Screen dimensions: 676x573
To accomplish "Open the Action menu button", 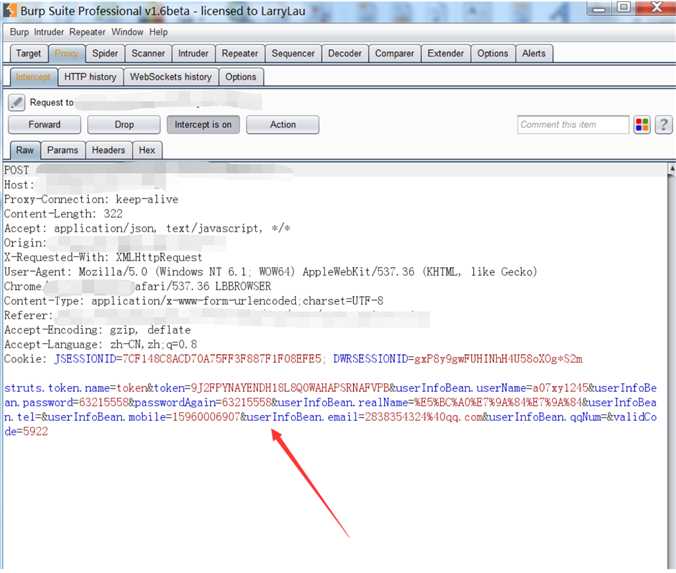I will pos(283,125).
